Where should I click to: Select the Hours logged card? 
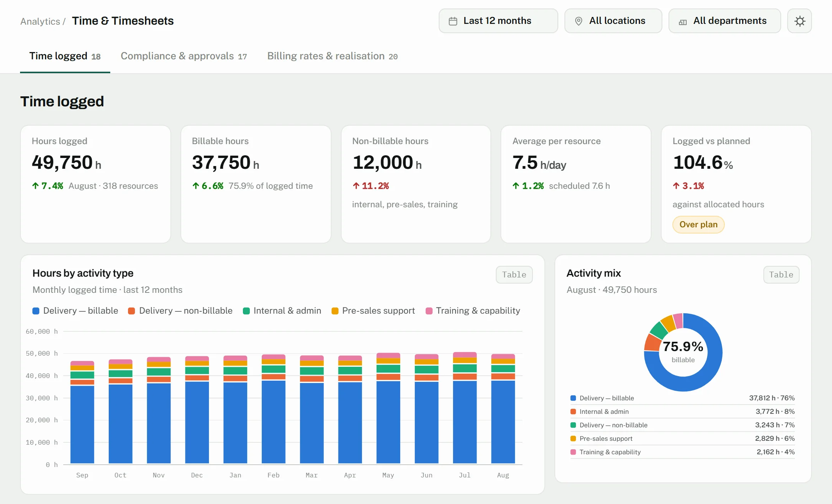96,184
